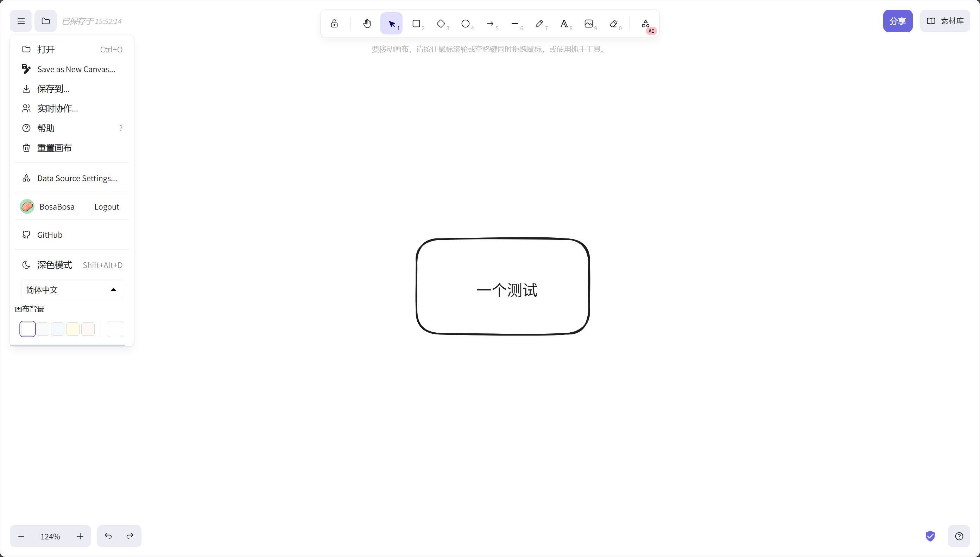This screenshot has width=980, height=557.
Task: Open Live collaboration (实时协作...)
Action: [x=72, y=109]
